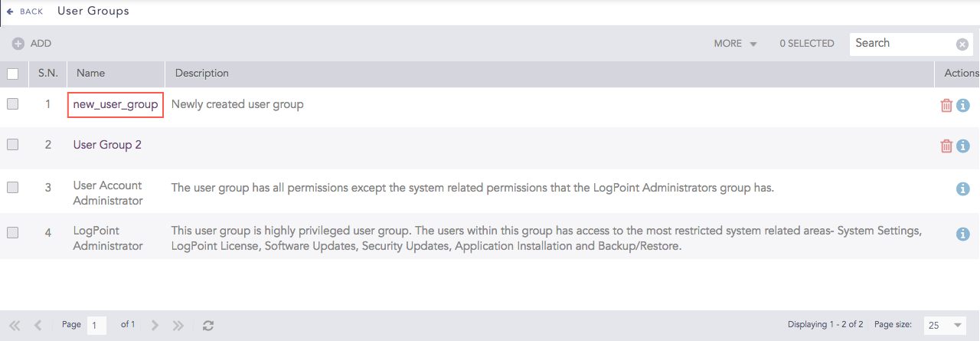This screenshot has width=980, height=341.
Task: Go to the last page arrow
Action: click(178, 326)
